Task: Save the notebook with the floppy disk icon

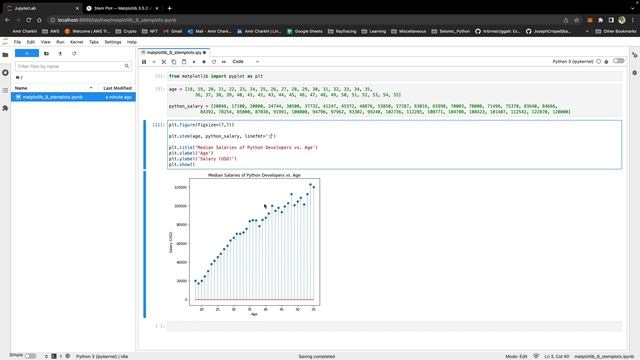Action: 144,62
